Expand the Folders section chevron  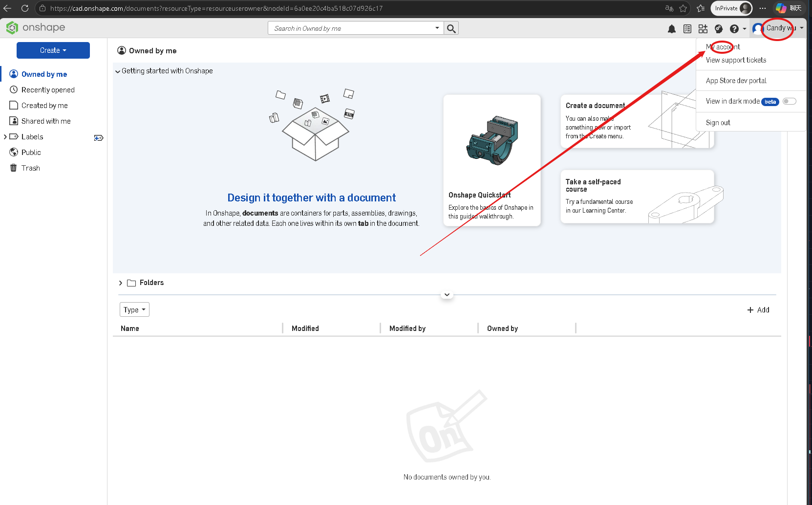pyautogui.click(x=121, y=283)
